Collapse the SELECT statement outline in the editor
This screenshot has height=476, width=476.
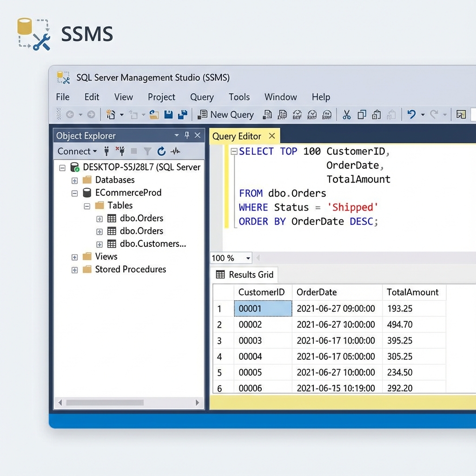coord(234,152)
